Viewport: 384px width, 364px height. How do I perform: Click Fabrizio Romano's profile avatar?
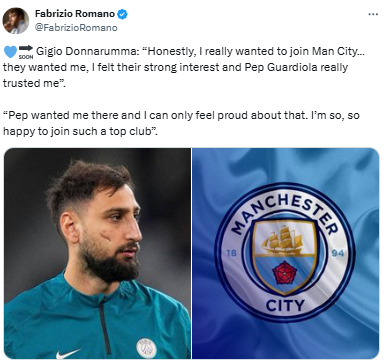15,21
